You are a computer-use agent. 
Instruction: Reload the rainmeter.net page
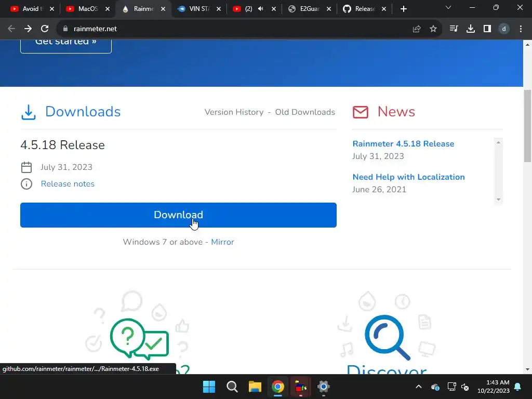45,29
